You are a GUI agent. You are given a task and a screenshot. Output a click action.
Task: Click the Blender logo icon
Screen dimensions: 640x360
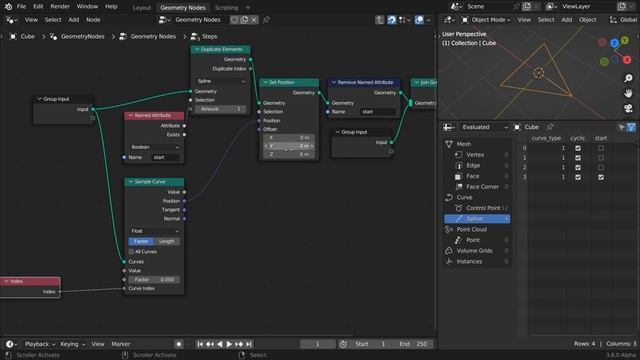pos(8,7)
